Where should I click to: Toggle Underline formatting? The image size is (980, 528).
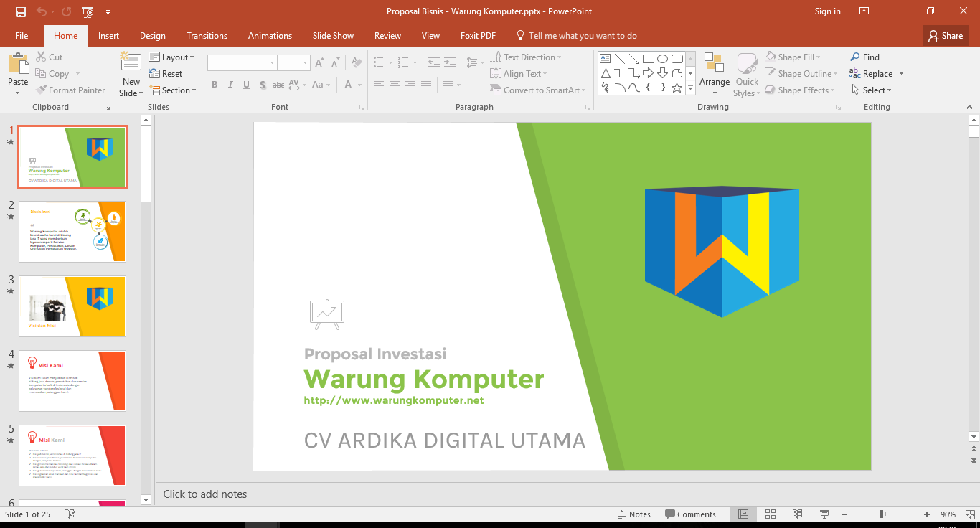(x=246, y=85)
